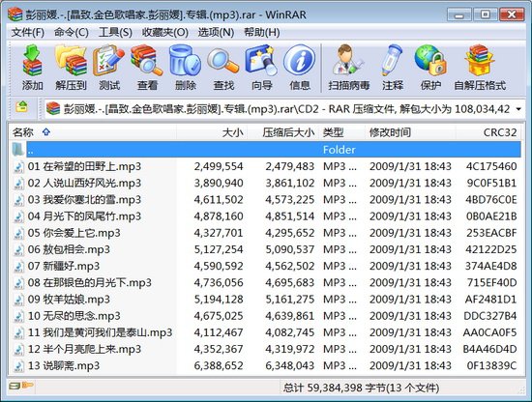Viewport: 532px width, 402px height.
Task: Sort by CRC32 column header
Action: click(x=488, y=132)
